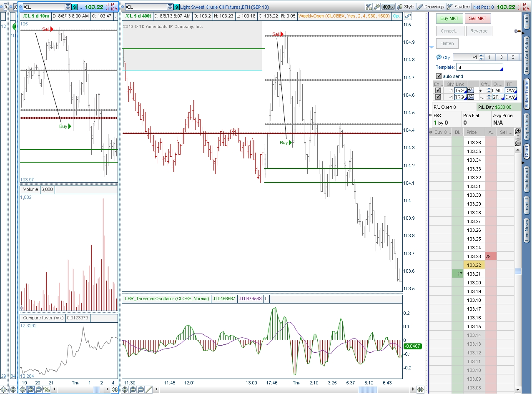Click zoom in icon below left 10m chart

click(31, 389)
